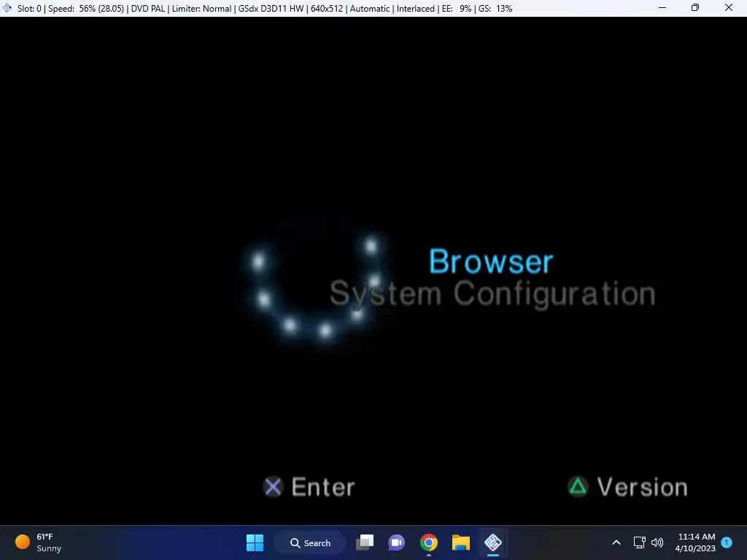Screen dimensions: 747x560
Task: Click the Speed 56% title bar text
Action: click(85, 9)
